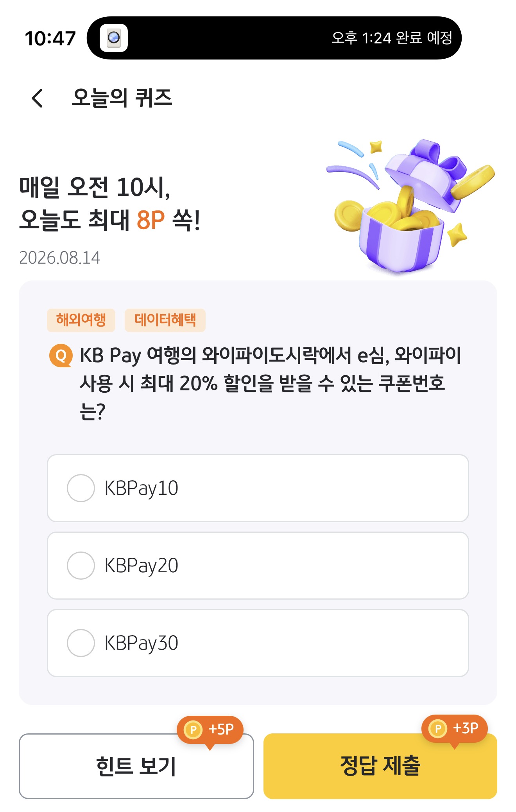Select the KBPay10 radio option
Image resolution: width=516 pixels, height=812 pixels.
pos(258,488)
